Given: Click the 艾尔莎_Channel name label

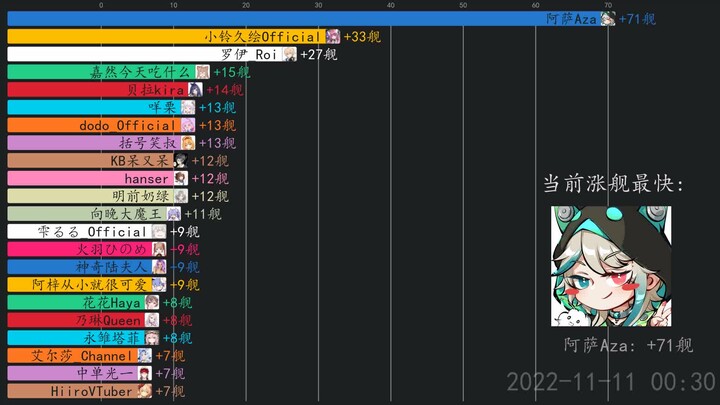Looking at the screenshot, I should coord(82,356).
